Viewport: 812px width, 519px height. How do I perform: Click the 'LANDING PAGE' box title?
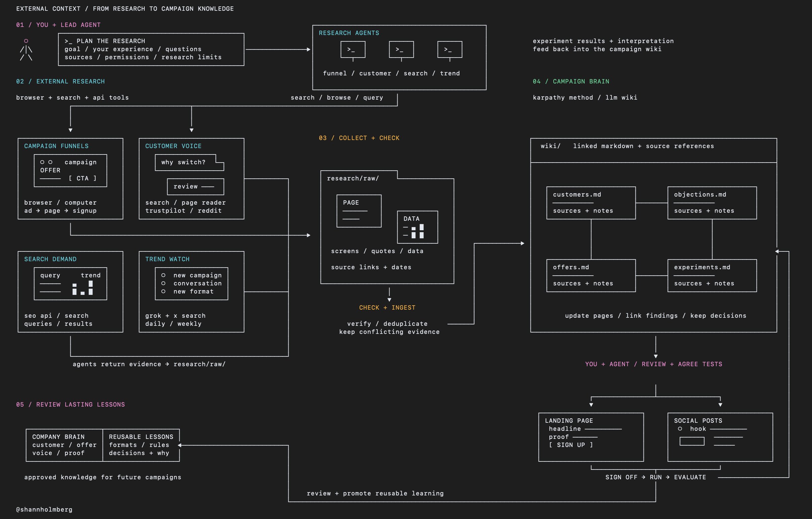click(568, 421)
